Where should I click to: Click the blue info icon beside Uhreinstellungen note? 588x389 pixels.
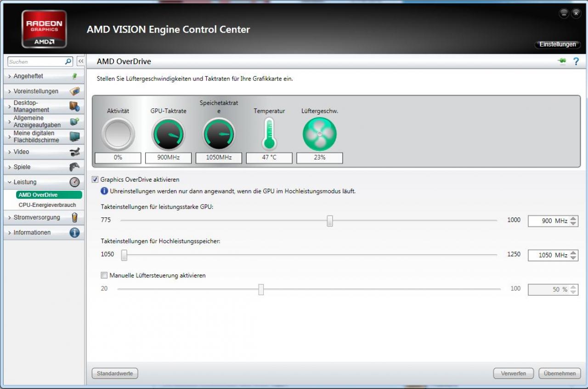(x=104, y=191)
